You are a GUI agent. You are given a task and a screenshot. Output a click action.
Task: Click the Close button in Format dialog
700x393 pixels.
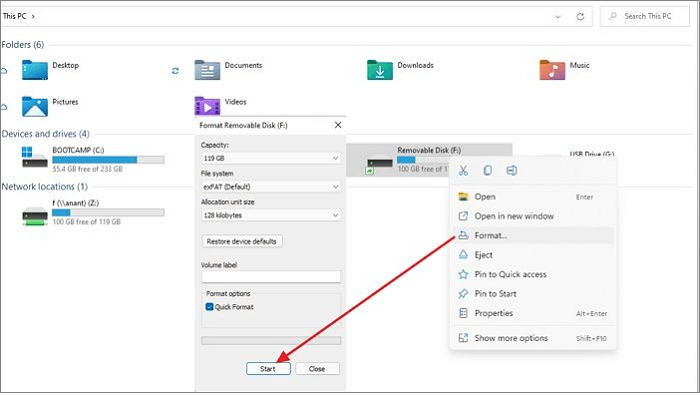point(317,369)
